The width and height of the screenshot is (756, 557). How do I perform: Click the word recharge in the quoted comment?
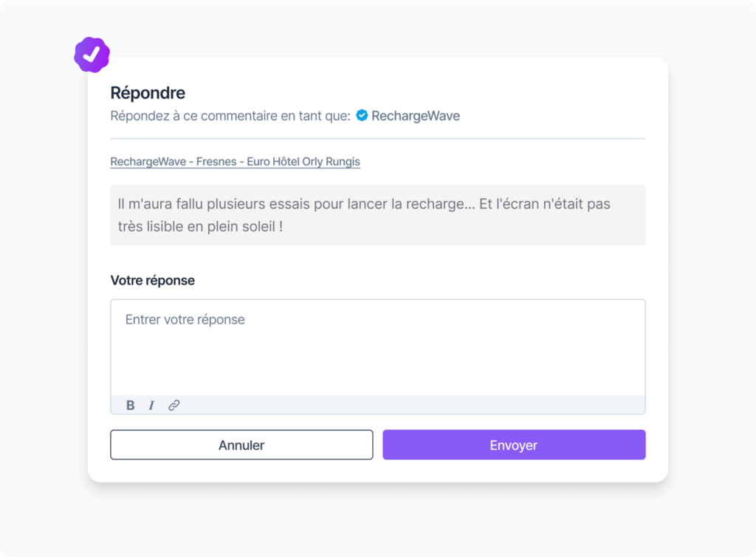point(436,204)
